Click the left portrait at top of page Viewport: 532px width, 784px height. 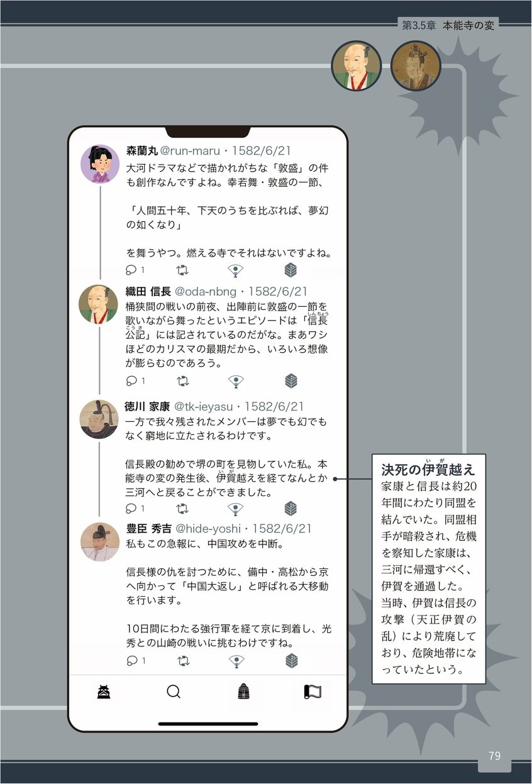click(357, 65)
